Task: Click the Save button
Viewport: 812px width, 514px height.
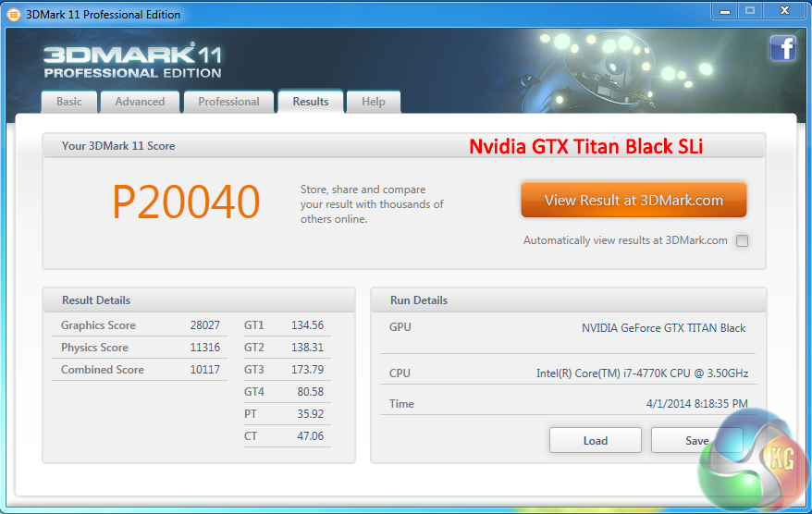Action: pyautogui.click(x=697, y=440)
